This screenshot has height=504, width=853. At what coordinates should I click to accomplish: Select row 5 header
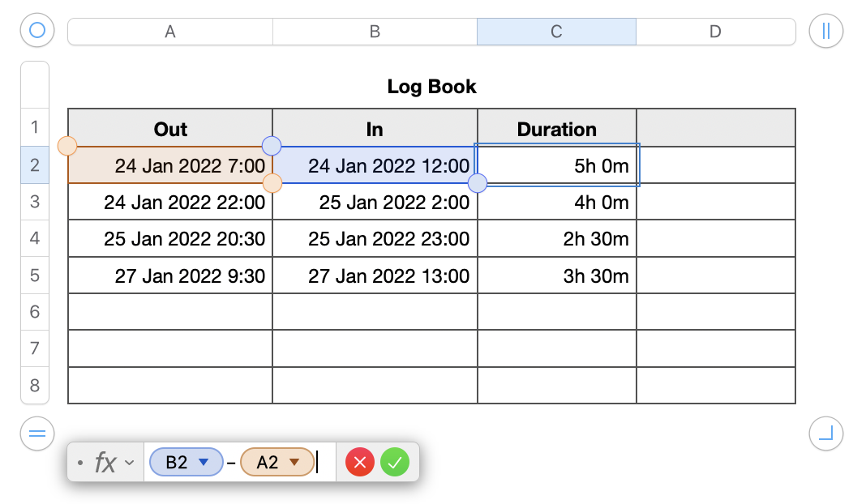click(35, 275)
